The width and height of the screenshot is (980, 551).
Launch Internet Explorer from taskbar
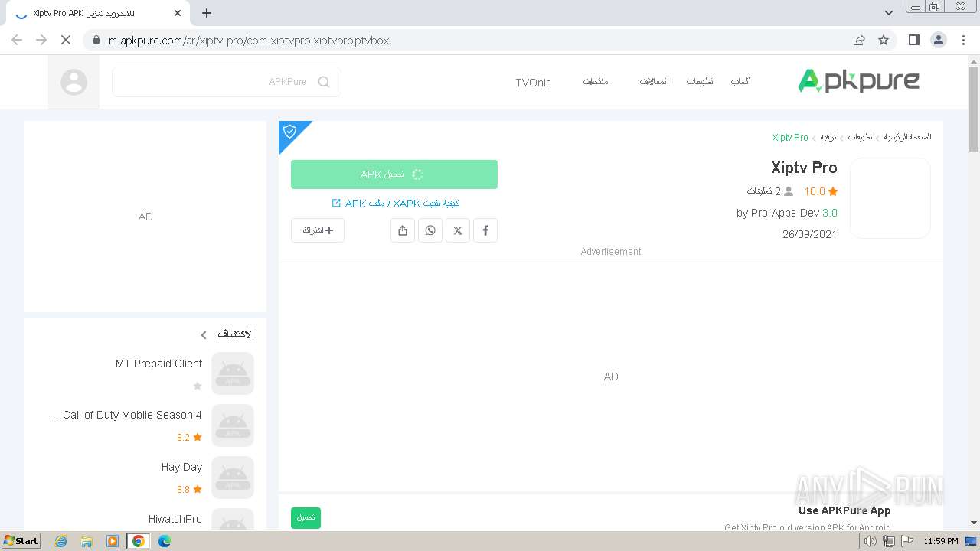61,541
